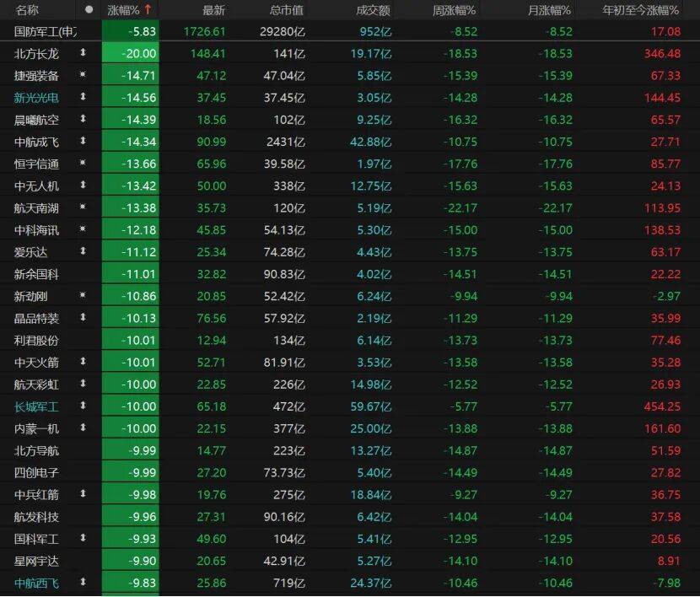Viewport: 700px width, 597px height.
Task: Click the star icon beside 航天南湖
Action: pos(83,207)
